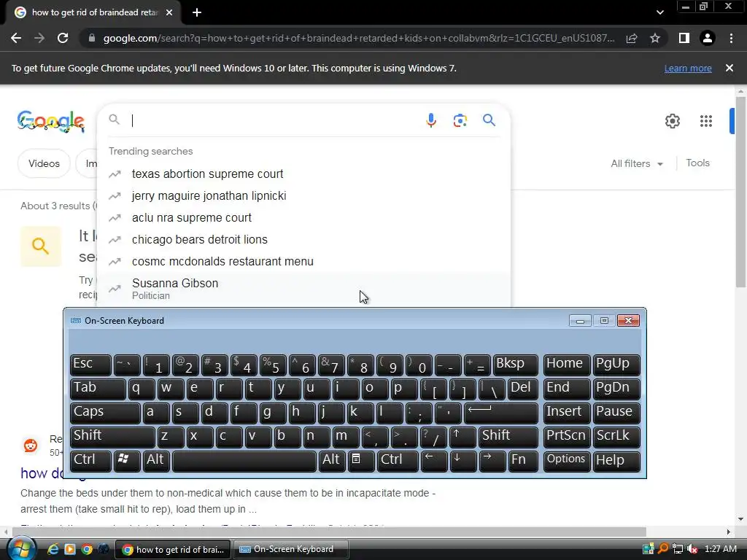Click the muted volume tray icon
This screenshot has height=560, width=747.
pyautogui.click(x=692, y=549)
